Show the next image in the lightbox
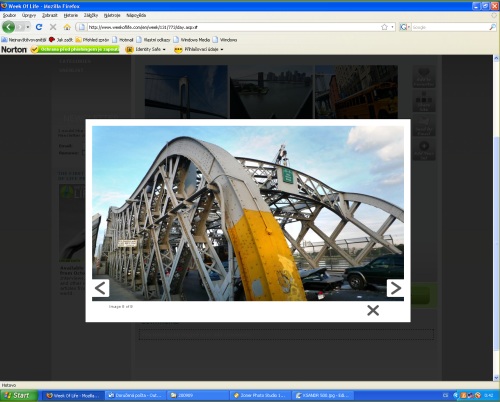Screen dimensions: 500x402 (395, 288)
